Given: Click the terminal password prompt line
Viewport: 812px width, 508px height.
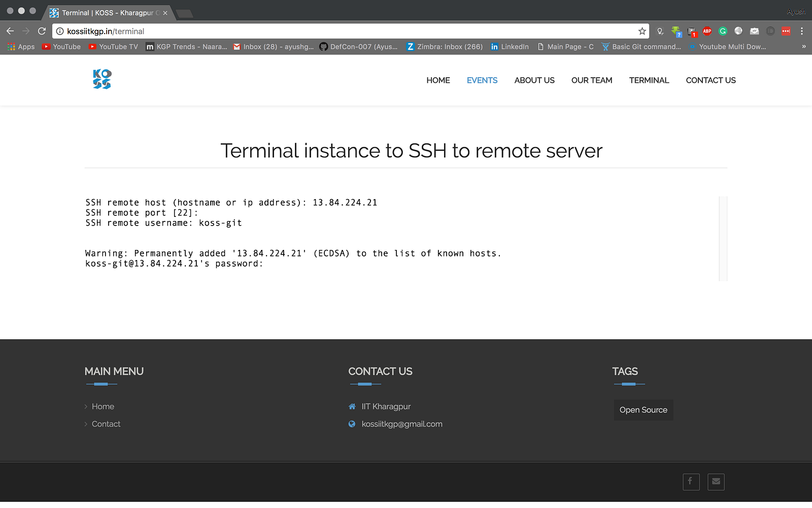Looking at the screenshot, I should [174, 264].
